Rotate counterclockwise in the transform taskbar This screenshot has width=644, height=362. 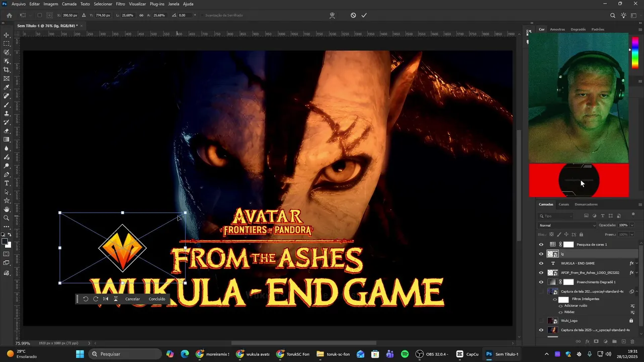86,299
